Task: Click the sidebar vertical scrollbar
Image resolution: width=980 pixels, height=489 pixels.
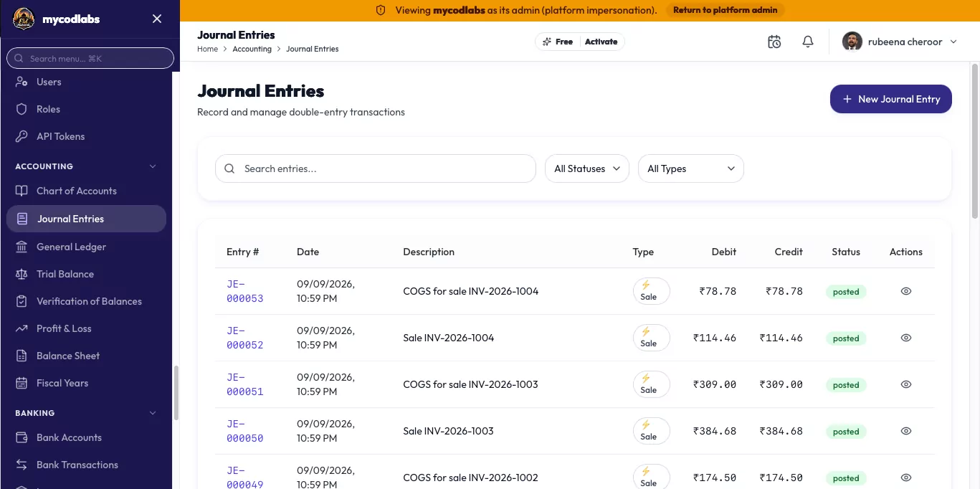Action: point(176,393)
